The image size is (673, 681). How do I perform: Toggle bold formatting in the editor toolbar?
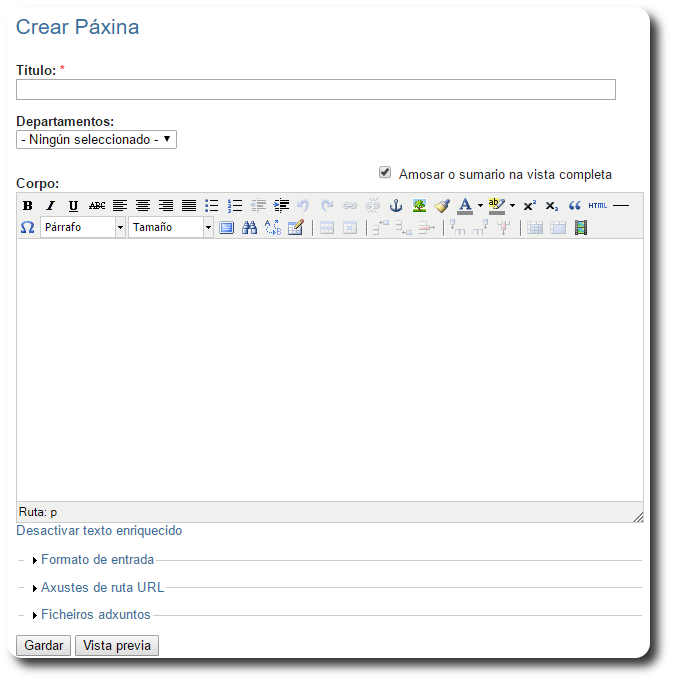[x=28, y=206]
